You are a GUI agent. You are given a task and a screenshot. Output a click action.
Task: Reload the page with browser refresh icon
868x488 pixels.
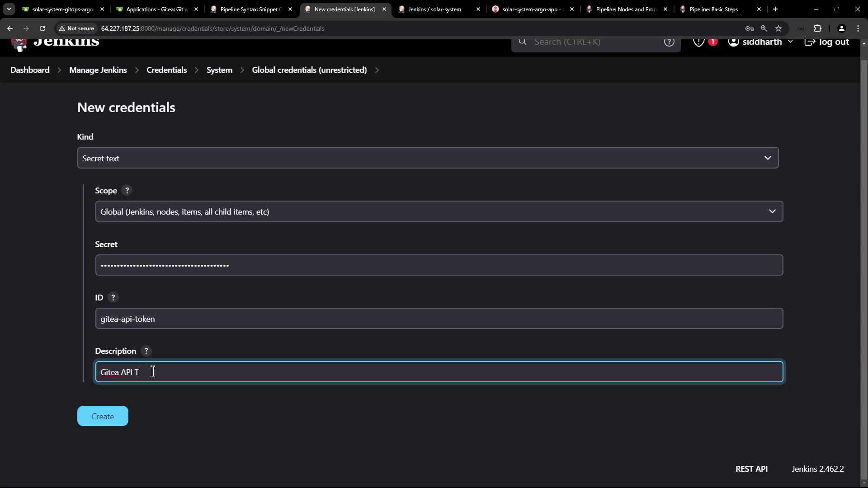click(x=42, y=28)
